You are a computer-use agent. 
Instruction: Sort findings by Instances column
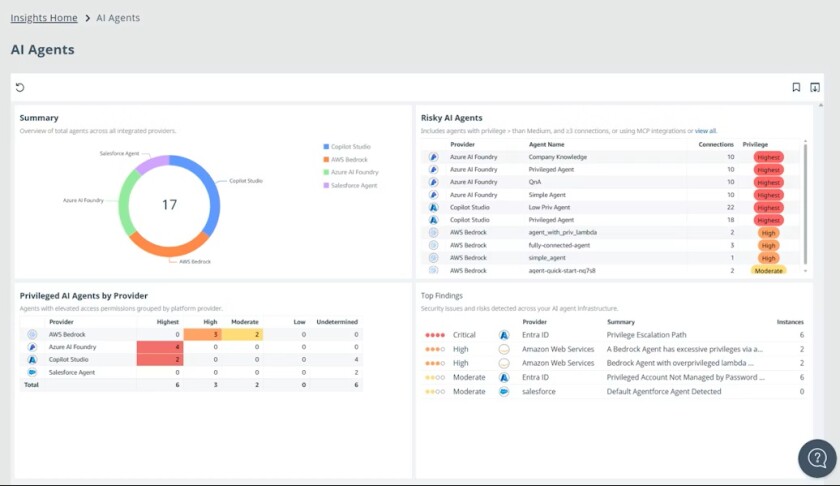pyautogui.click(x=790, y=322)
